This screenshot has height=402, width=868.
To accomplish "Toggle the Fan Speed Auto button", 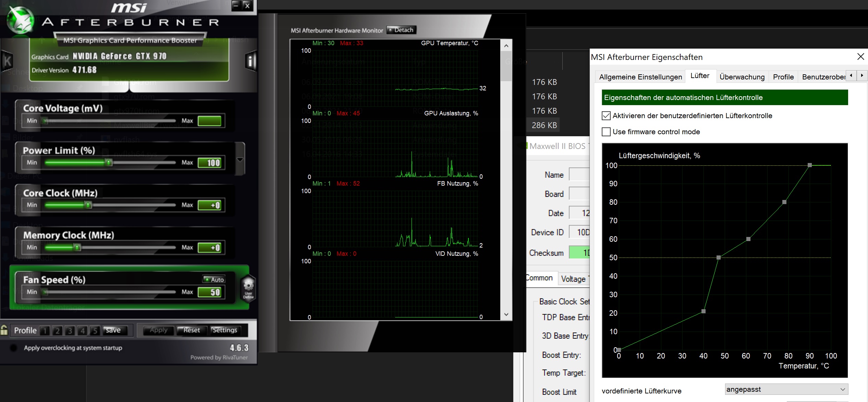I will click(214, 279).
